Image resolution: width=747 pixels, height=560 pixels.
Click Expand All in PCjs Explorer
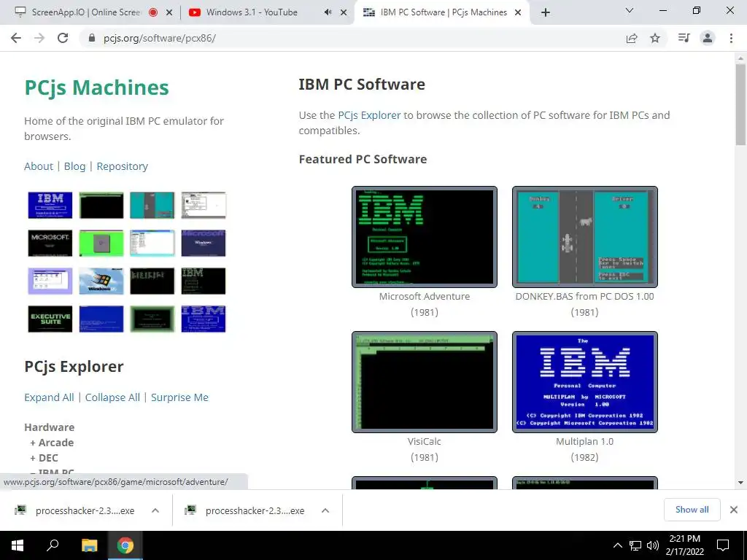coord(49,397)
